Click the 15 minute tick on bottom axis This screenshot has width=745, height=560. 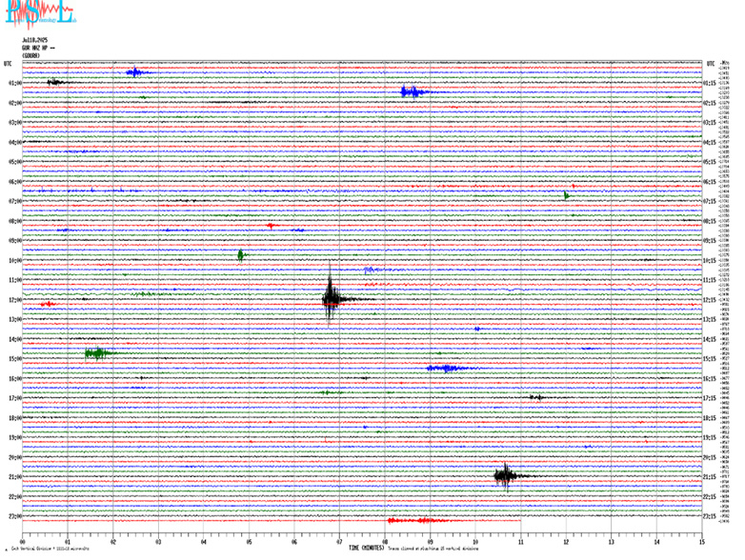700,543
